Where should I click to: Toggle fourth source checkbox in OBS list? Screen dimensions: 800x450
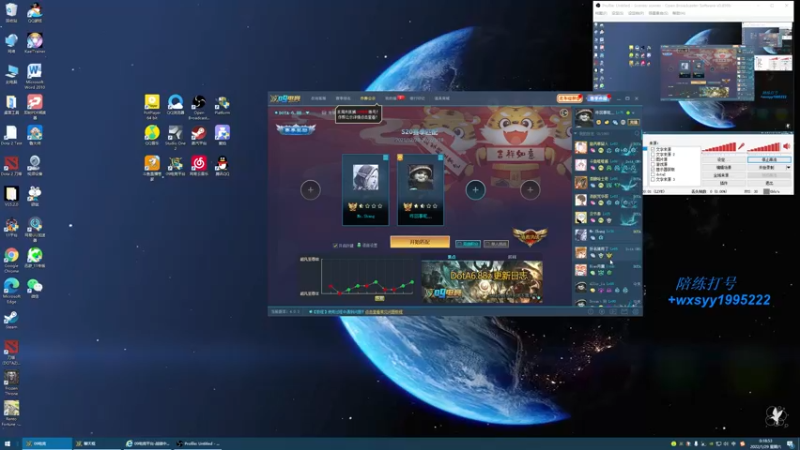653,164
